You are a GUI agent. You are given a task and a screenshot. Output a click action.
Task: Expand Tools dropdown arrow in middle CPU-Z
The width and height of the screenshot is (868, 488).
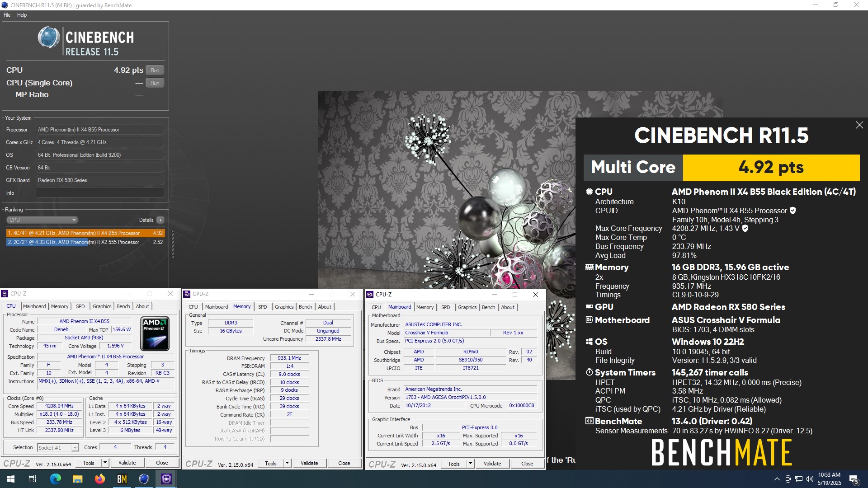[287, 463]
